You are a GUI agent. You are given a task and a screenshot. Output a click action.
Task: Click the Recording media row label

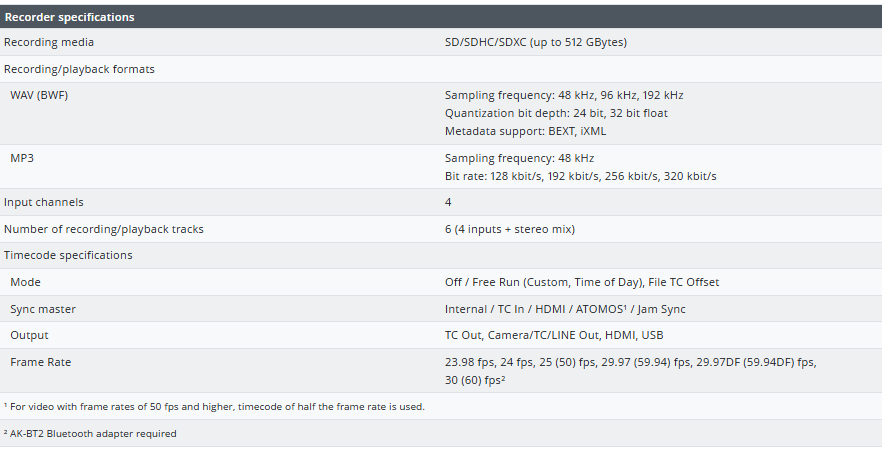49,43
